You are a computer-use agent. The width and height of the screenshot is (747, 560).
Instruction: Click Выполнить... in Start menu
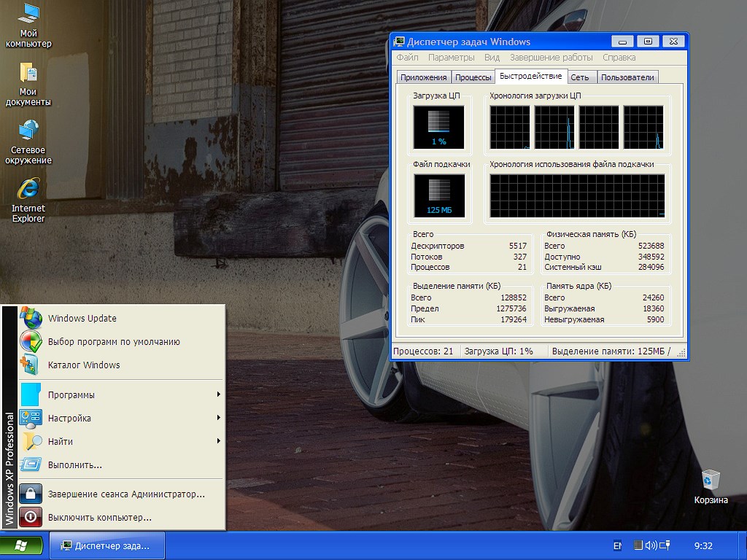(x=75, y=464)
